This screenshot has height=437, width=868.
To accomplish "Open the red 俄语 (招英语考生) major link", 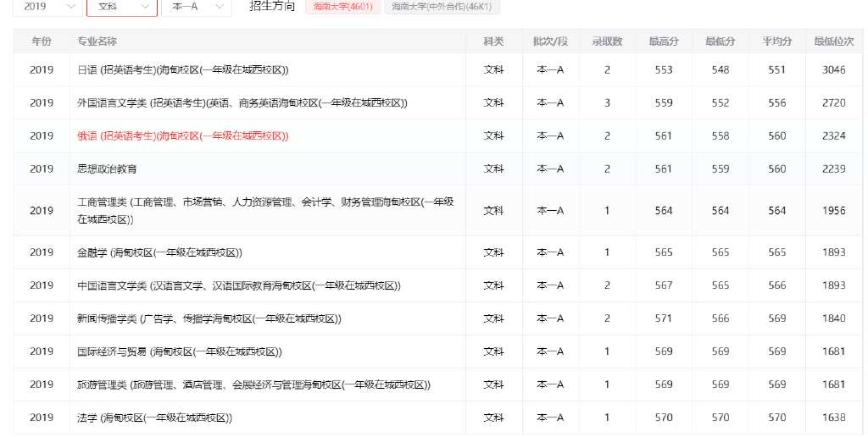I will tap(183, 136).
